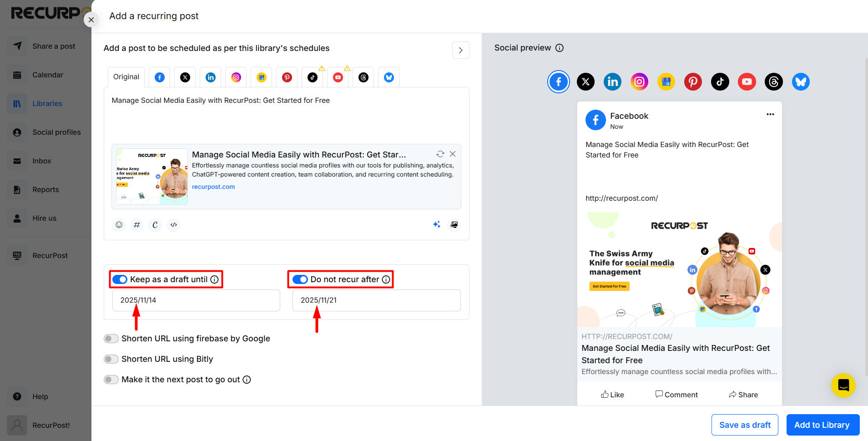Show Social preview info tooltip
868x441 pixels.
(560, 48)
